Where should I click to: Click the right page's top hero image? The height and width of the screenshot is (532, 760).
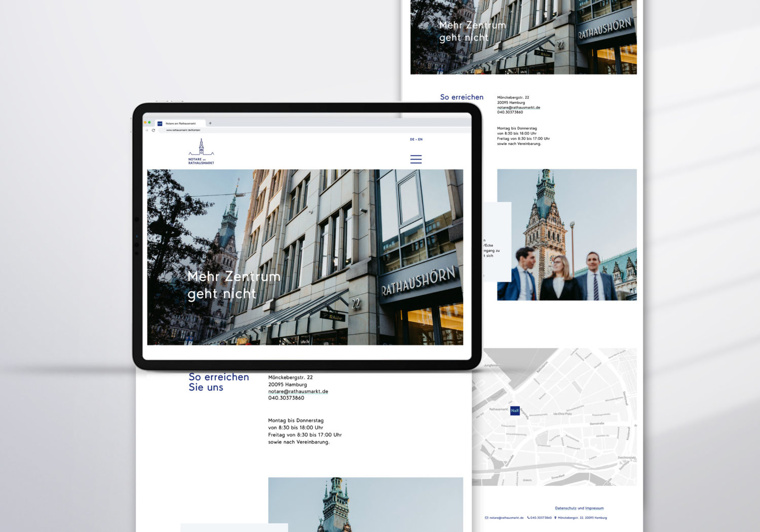pos(523,37)
